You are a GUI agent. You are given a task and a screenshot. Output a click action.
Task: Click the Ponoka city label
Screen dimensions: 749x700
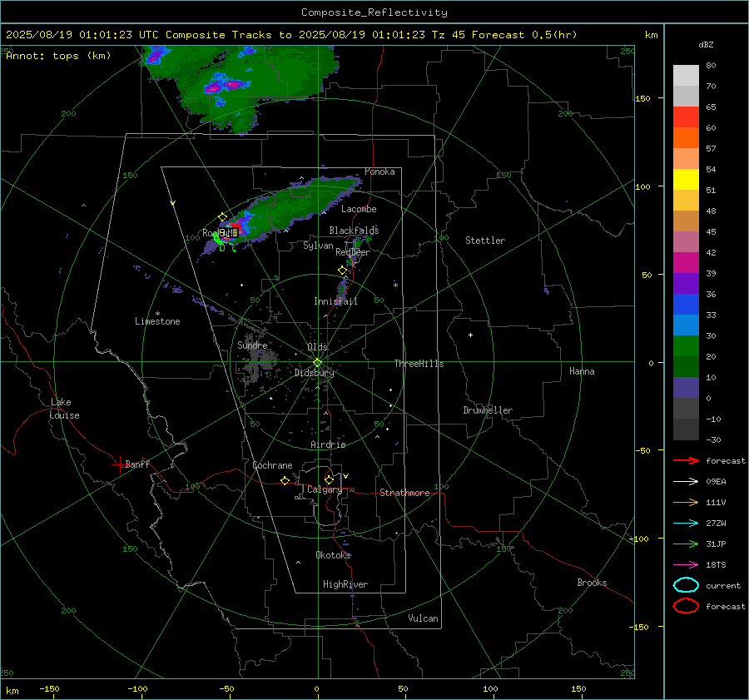(379, 171)
